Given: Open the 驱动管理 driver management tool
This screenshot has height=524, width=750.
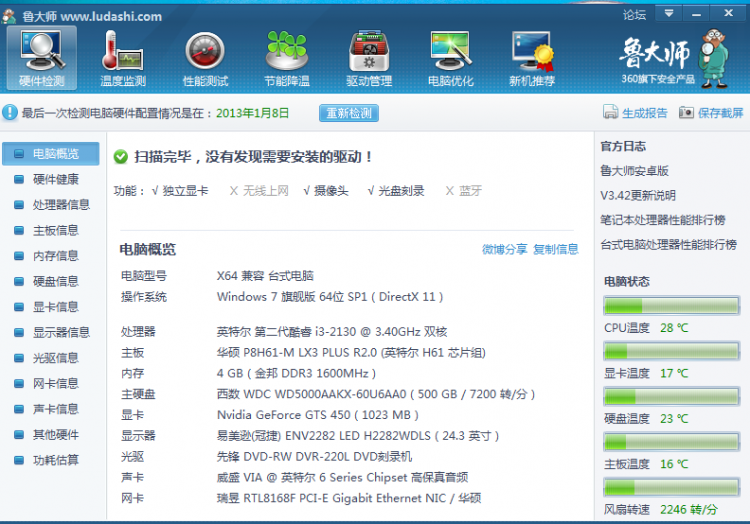Looking at the screenshot, I should (x=369, y=58).
